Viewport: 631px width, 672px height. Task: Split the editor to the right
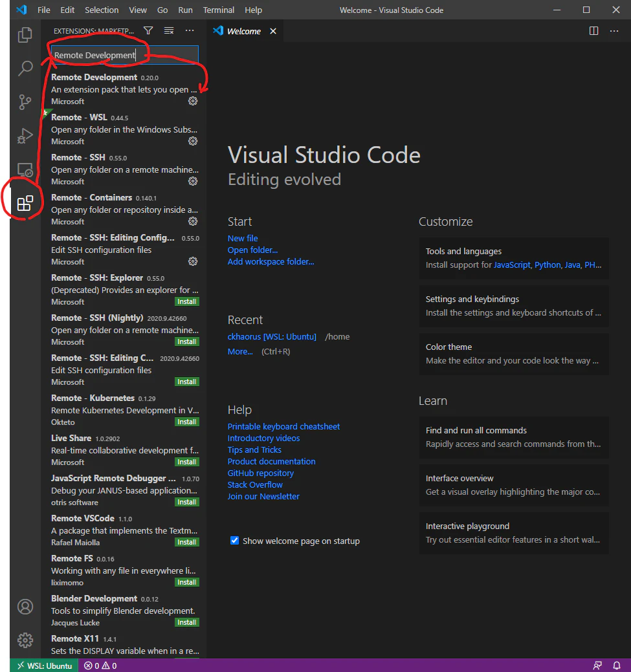pos(593,31)
